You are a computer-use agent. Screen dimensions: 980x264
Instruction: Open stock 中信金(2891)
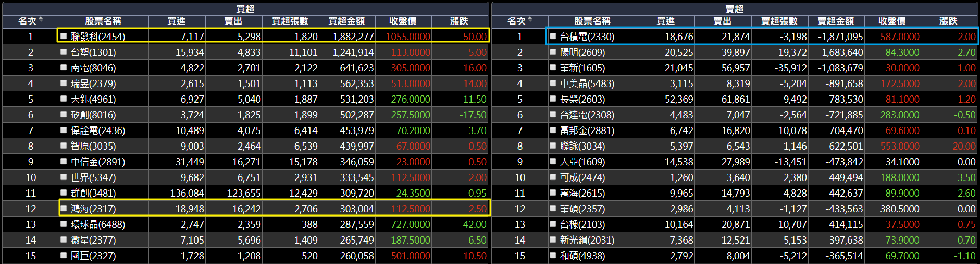[x=98, y=162]
